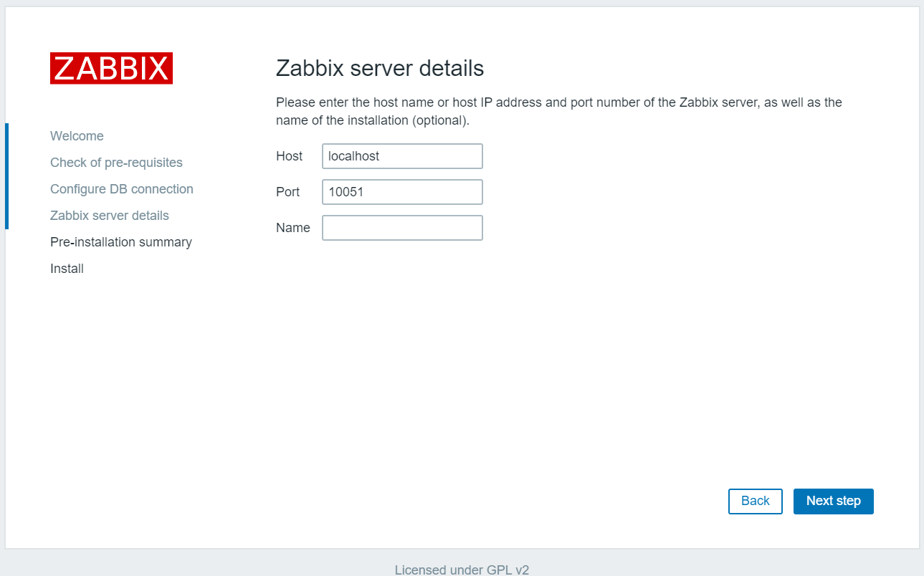Image resolution: width=924 pixels, height=576 pixels.
Task: Click the blue progress indicator bar on left
Action: (x=6, y=176)
